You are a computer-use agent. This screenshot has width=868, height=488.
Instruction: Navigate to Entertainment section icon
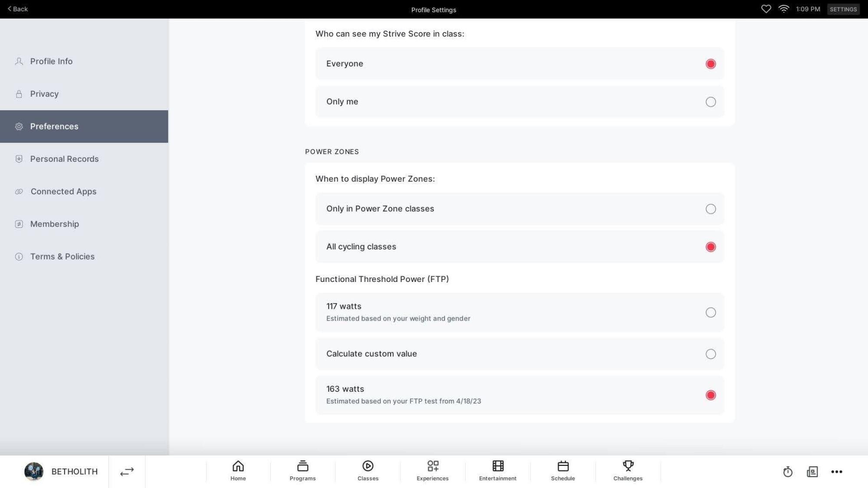click(x=497, y=465)
